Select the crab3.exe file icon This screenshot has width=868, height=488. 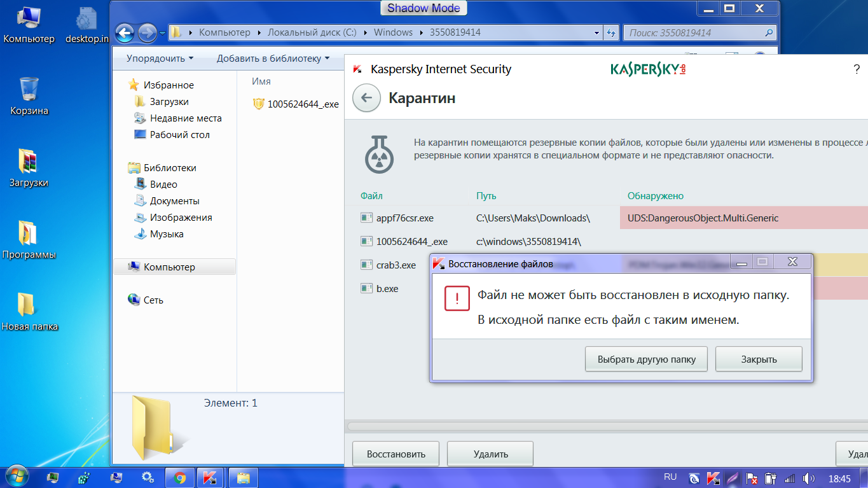coord(366,265)
